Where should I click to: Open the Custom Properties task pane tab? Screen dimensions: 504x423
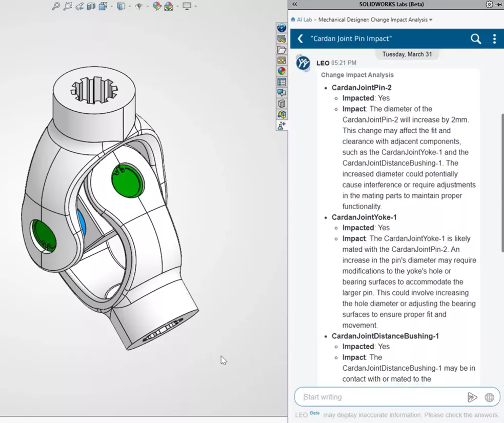281,82
